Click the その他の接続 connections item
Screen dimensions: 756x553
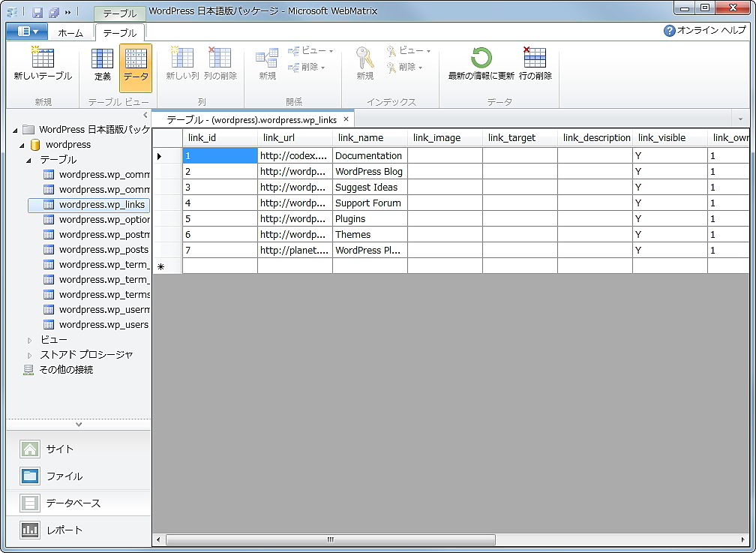tap(58, 370)
